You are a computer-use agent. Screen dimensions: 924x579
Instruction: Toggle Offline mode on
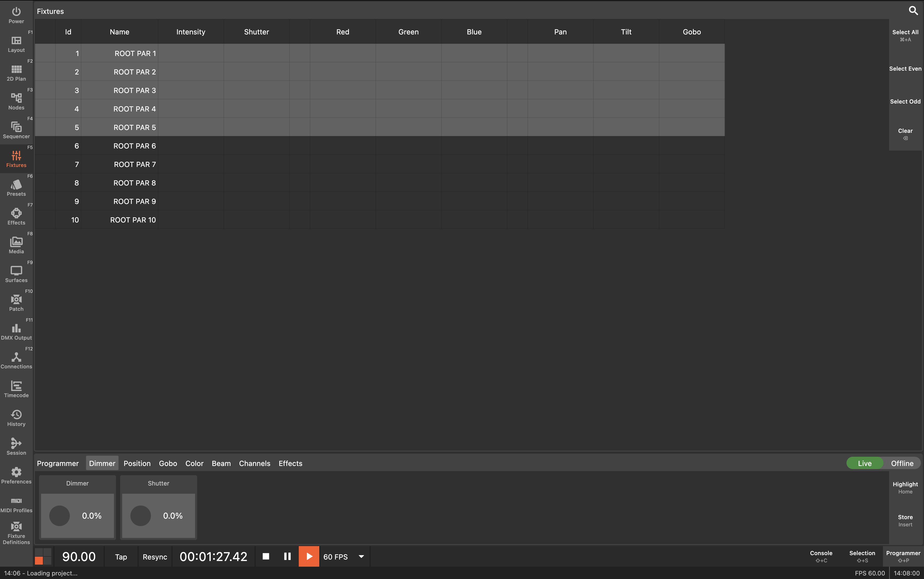[902, 463]
